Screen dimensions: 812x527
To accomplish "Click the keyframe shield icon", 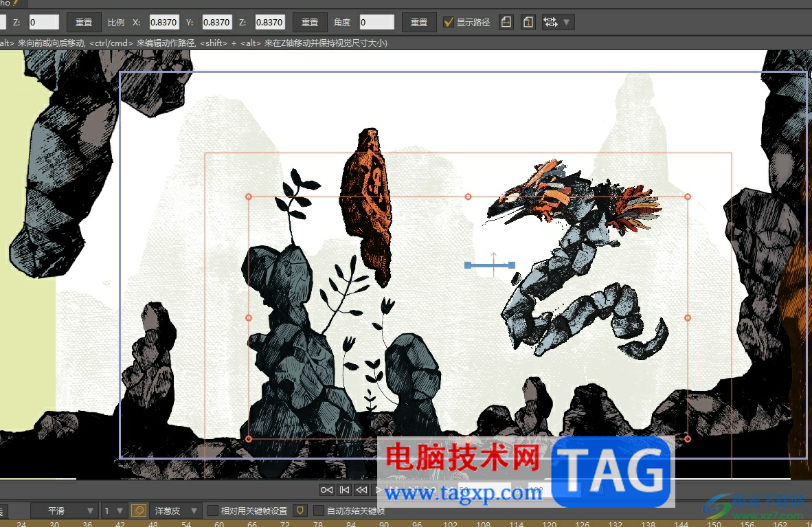I will [x=300, y=511].
